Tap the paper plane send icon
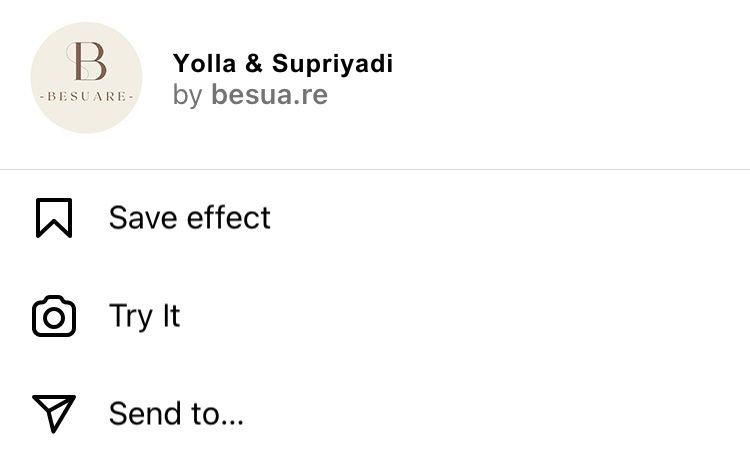 point(54,414)
